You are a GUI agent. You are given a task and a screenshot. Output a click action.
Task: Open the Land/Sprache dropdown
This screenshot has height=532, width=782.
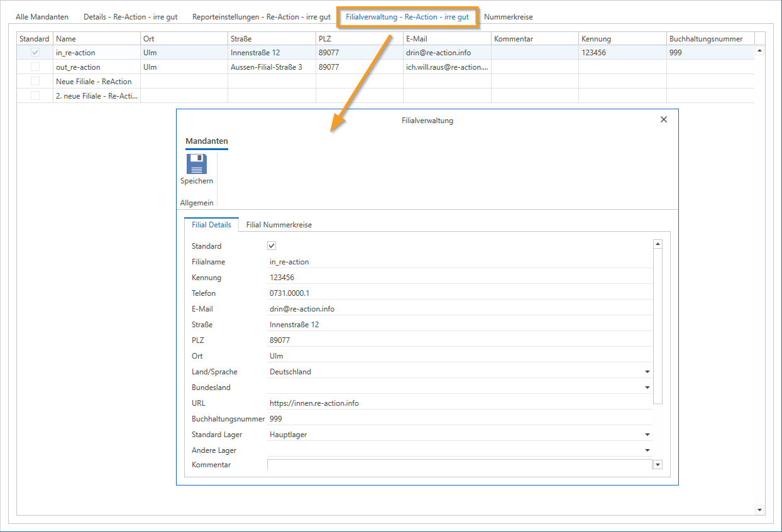pyautogui.click(x=647, y=372)
